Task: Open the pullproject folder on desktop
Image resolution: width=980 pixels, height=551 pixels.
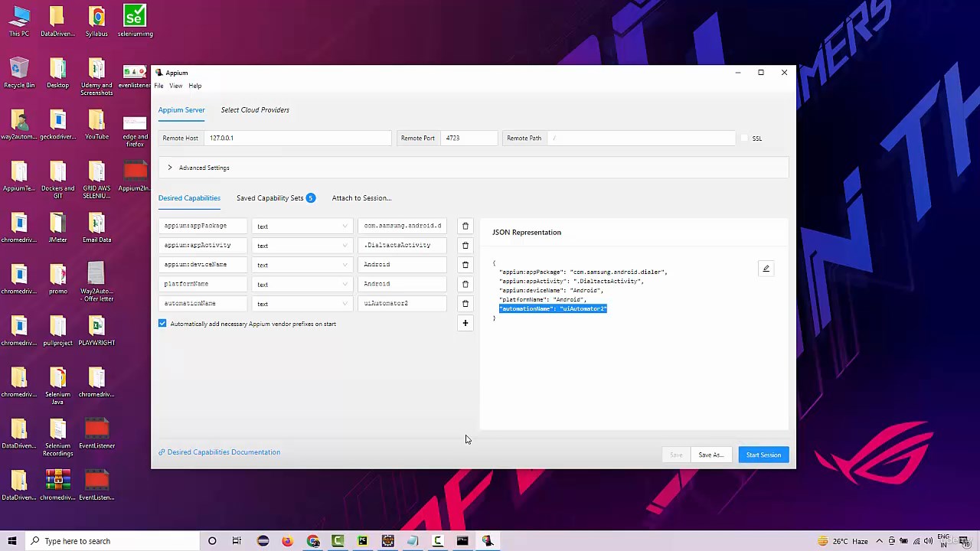Action: click(x=58, y=331)
